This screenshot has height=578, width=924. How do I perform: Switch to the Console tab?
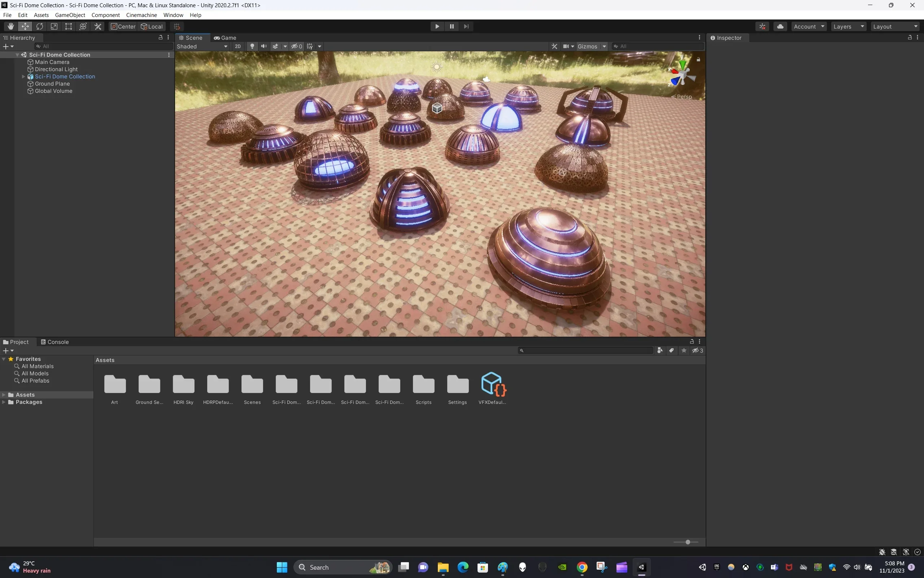55,342
